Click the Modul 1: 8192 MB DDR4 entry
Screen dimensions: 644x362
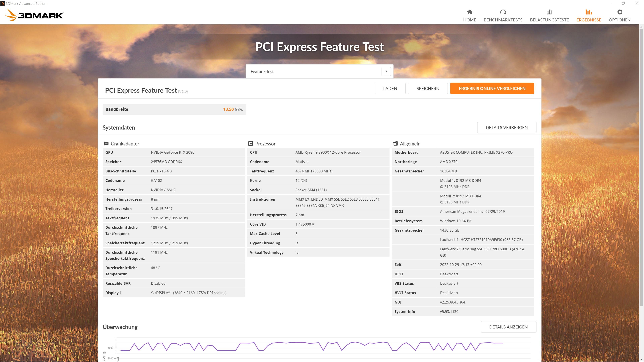click(461, 184)
